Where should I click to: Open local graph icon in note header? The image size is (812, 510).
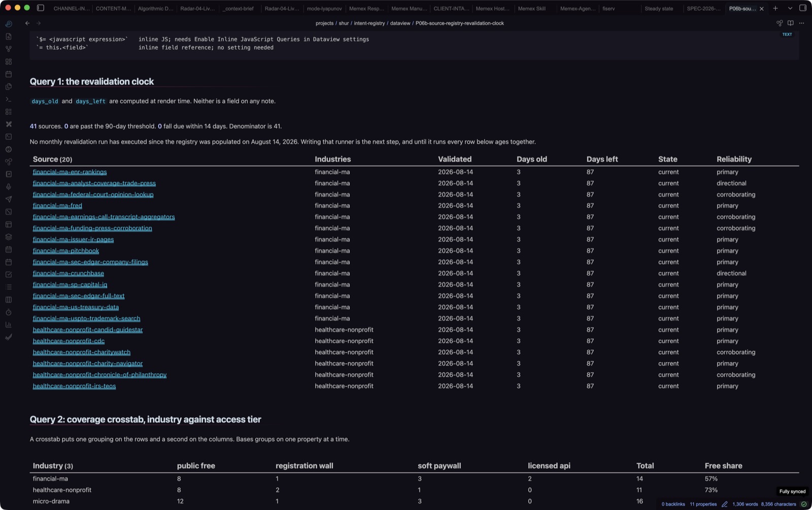pyautogui.click(x=780, y=23)
